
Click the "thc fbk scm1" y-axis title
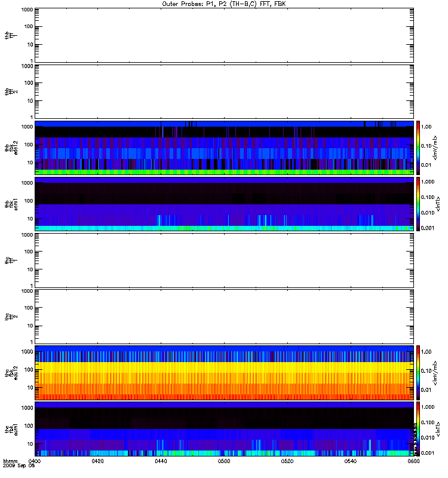tap(11, 429)
